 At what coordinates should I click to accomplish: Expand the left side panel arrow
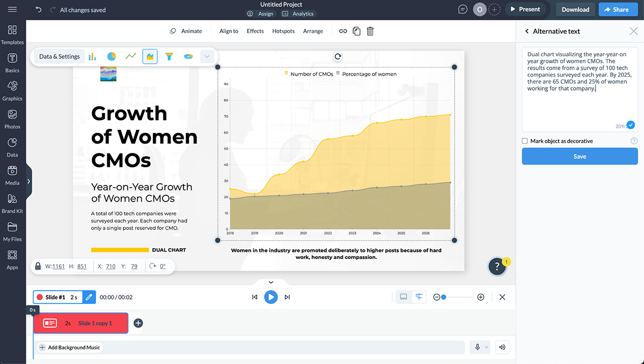tap(29, 181)
